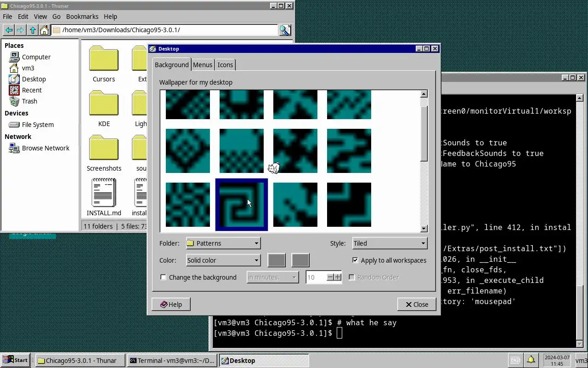Click the Desktop dialog title bar icon
Screen dimensions: 588x368
click(153, 49)
